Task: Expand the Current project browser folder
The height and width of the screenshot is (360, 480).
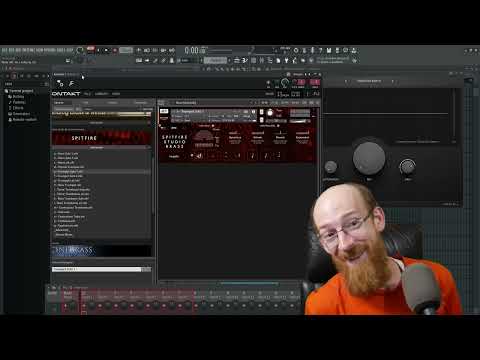Action: 19,91
